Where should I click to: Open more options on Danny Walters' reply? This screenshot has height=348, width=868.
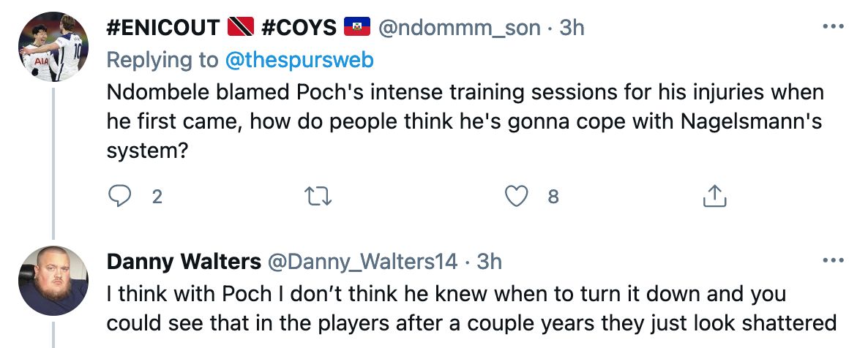833,261
